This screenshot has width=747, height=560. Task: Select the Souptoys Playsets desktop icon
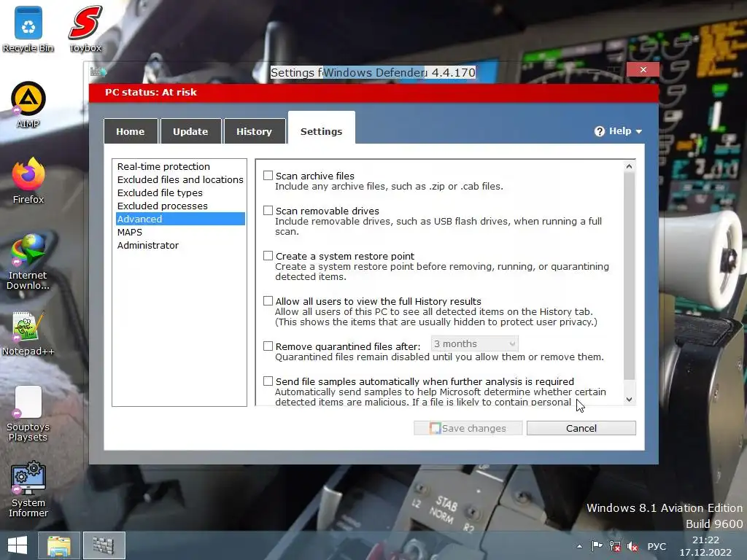tap(28, 413)
